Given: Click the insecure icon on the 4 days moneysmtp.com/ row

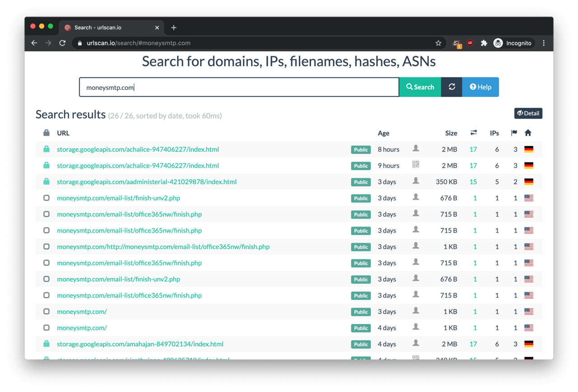Looking at the screenshot, I should 46,327.
